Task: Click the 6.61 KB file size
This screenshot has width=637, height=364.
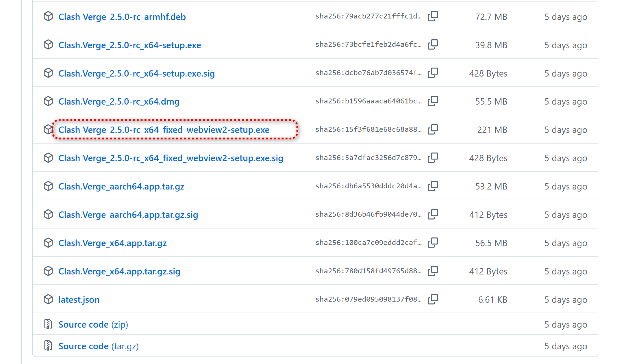Action: coord(493,300)
